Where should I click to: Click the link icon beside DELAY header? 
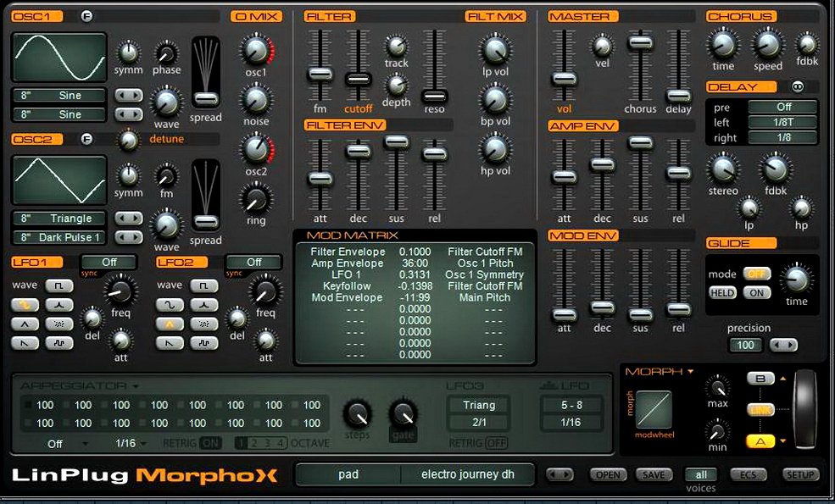click(x=798, y=86)
